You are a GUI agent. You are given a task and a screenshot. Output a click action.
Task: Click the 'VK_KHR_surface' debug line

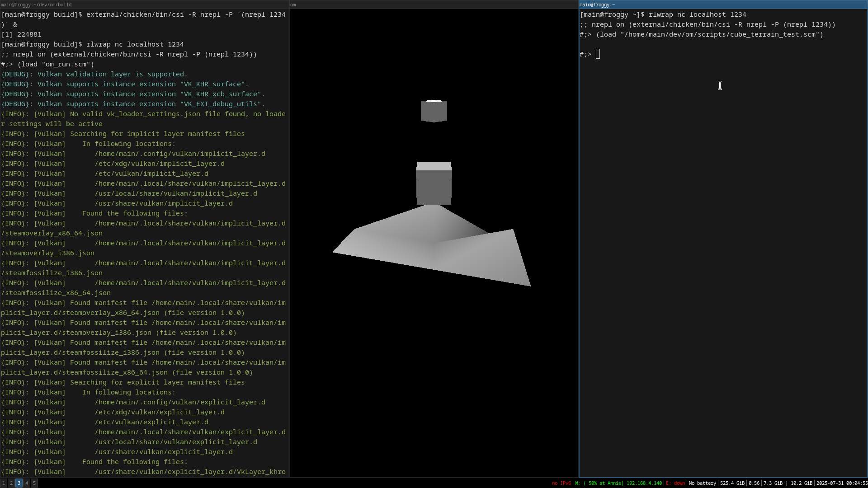coord(125,84)
